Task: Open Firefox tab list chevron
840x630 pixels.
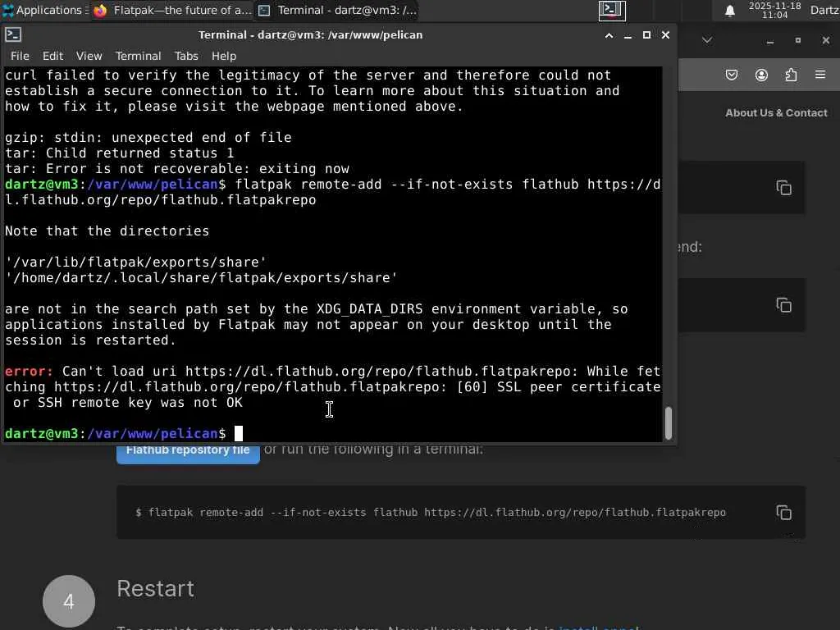Action: click(707, 40)
